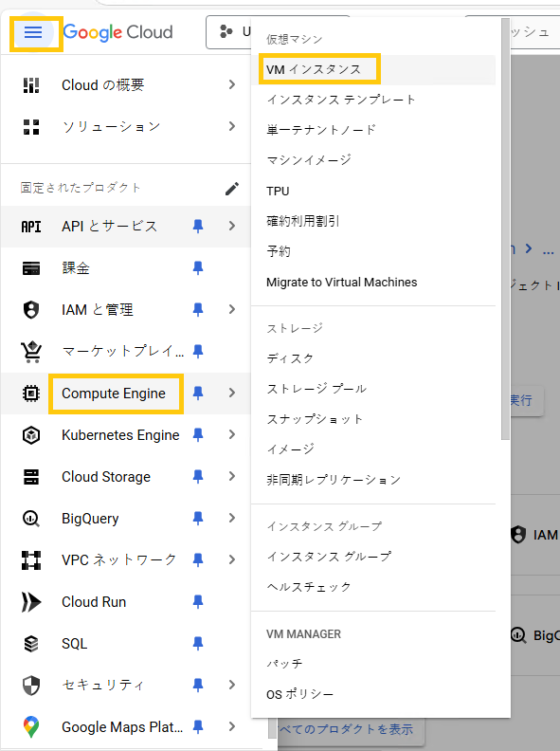Expand the VPC ネットワーク submenu chevron

[232, 559]
